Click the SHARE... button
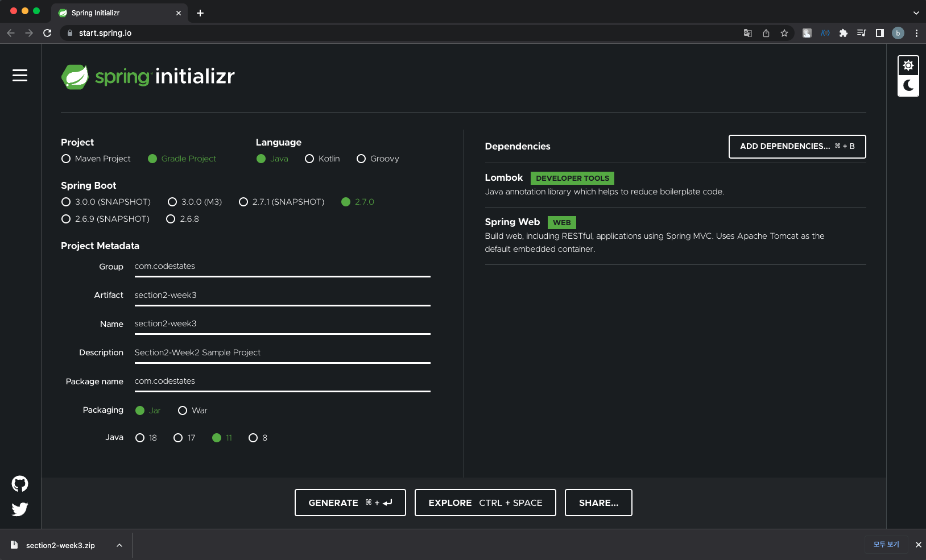 [598, 503]
